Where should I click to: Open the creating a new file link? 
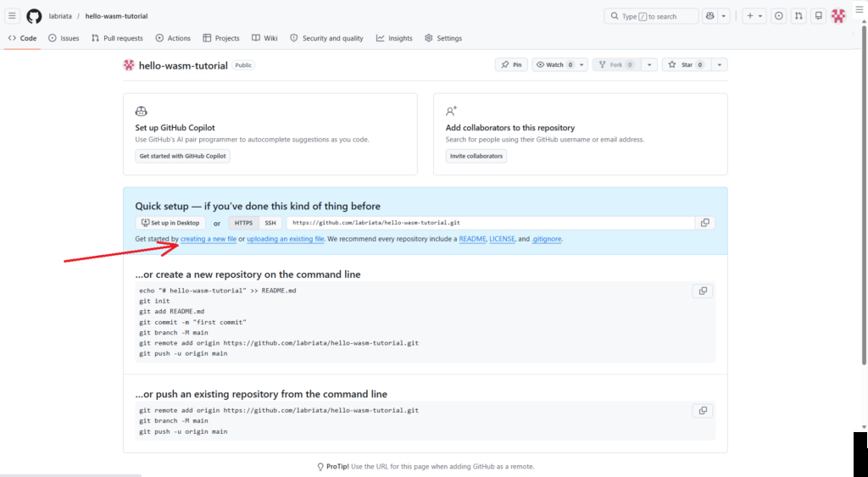click(x=209, y=239)
